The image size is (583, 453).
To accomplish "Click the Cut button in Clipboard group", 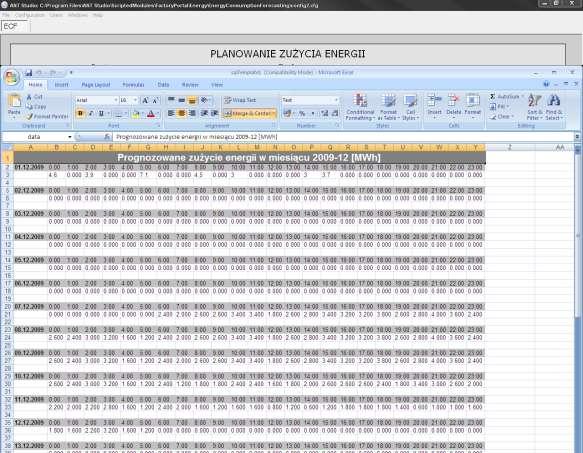I will [34, 97].
